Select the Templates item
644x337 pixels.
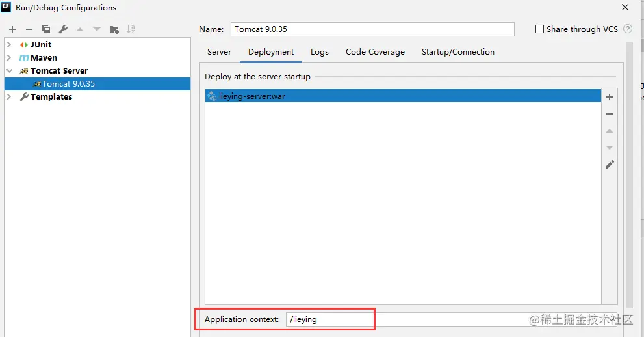51,96
